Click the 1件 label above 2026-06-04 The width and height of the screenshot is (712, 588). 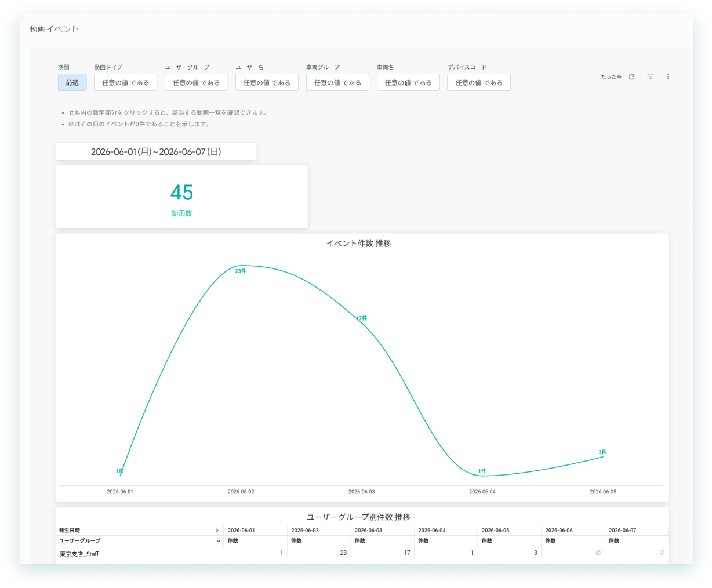482,471
